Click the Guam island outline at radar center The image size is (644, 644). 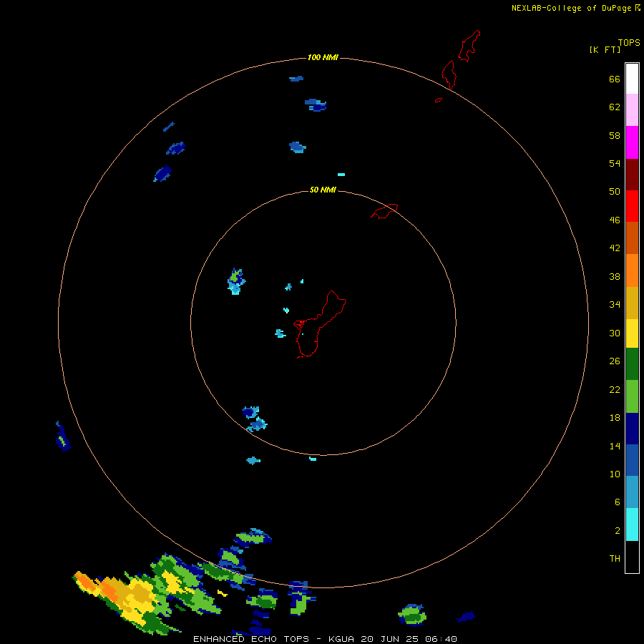click(320, 324)
